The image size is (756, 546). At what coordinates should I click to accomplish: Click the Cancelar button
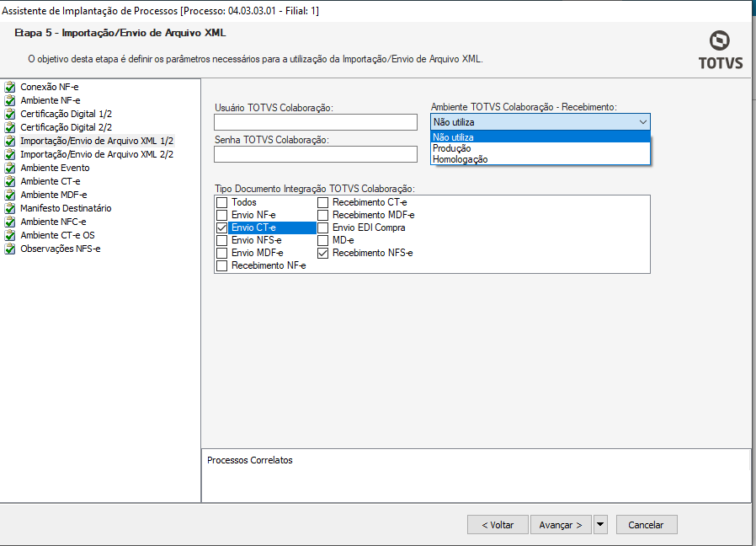646,525
